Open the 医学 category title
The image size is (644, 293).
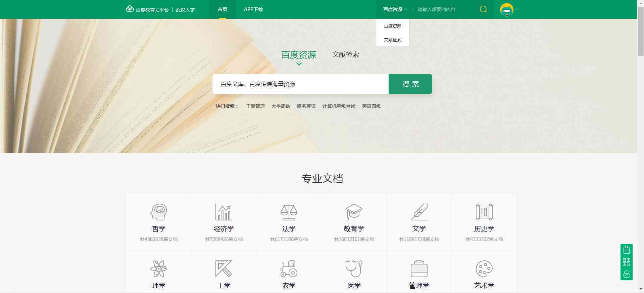pyautogui.click(x=354, y=286)
